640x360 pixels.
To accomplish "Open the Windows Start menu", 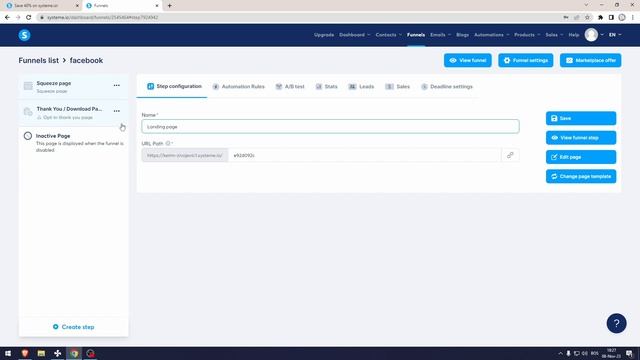I will 8,353.
